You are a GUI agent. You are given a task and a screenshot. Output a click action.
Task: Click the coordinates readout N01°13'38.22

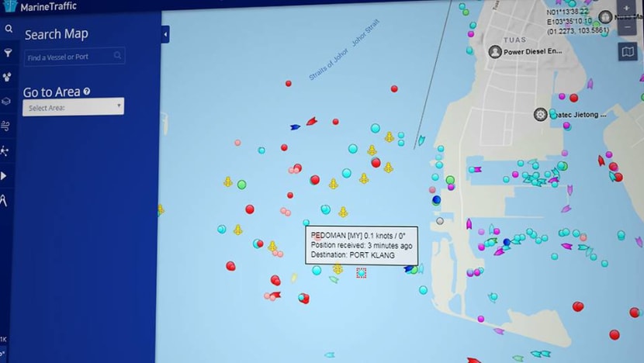tap(567, 12)
